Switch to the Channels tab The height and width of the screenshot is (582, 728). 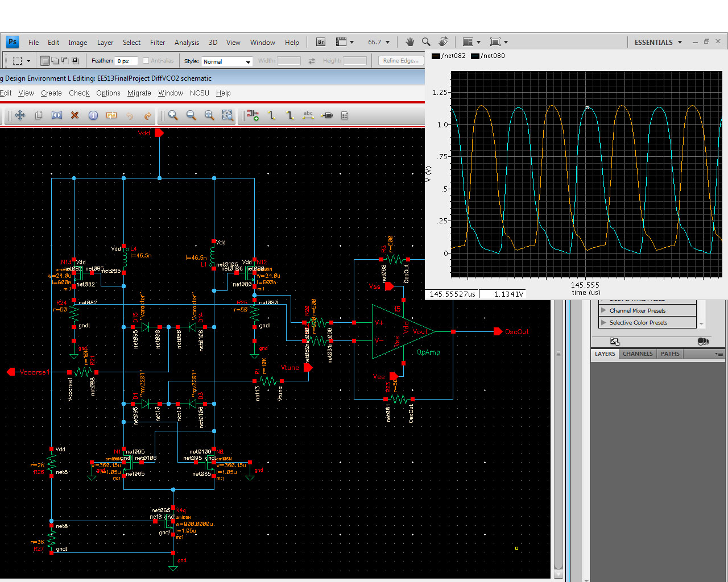click(638, 354)
